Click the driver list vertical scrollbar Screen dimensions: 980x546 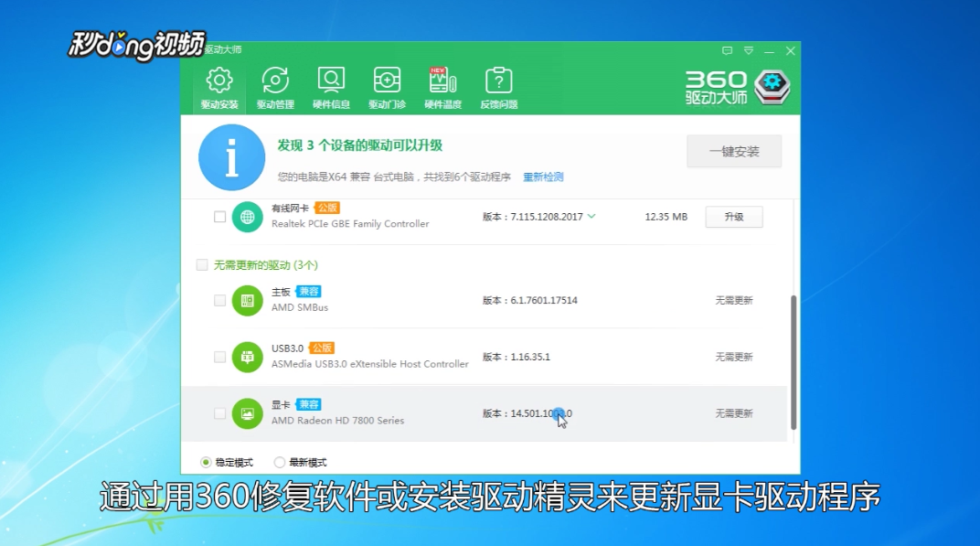[x=794, y=362]
